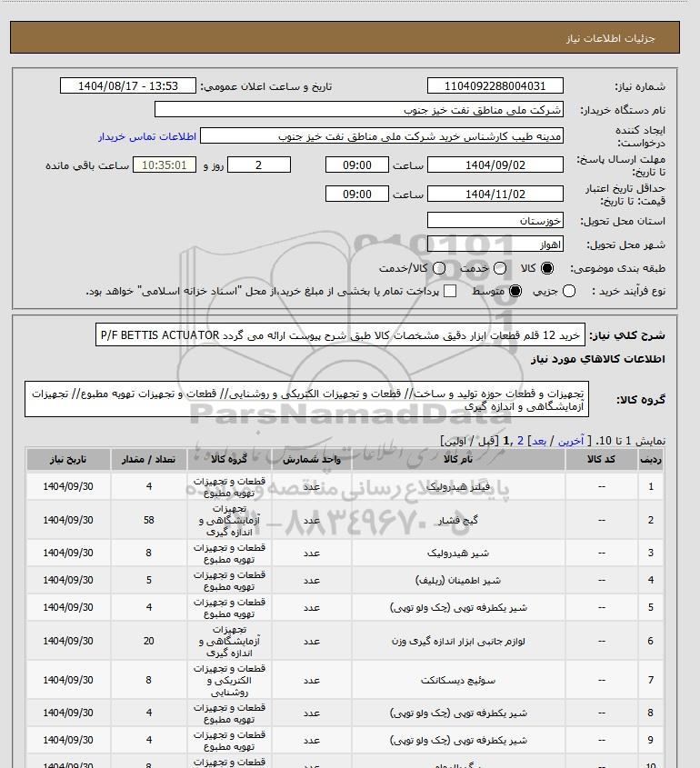Click the remaining time 10:35:01 field
Screen dimensions: 700x768
pyautogui.click(x=165, y=165)
